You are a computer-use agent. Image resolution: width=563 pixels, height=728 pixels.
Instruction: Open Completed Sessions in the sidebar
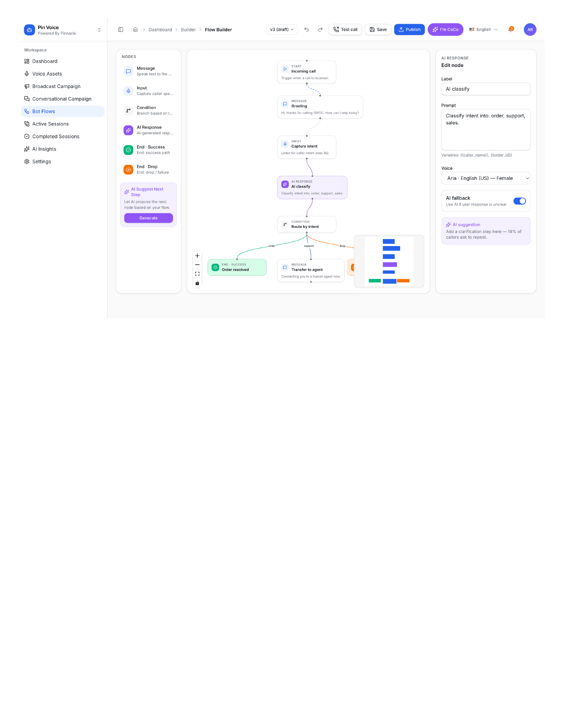click(63, 136)
